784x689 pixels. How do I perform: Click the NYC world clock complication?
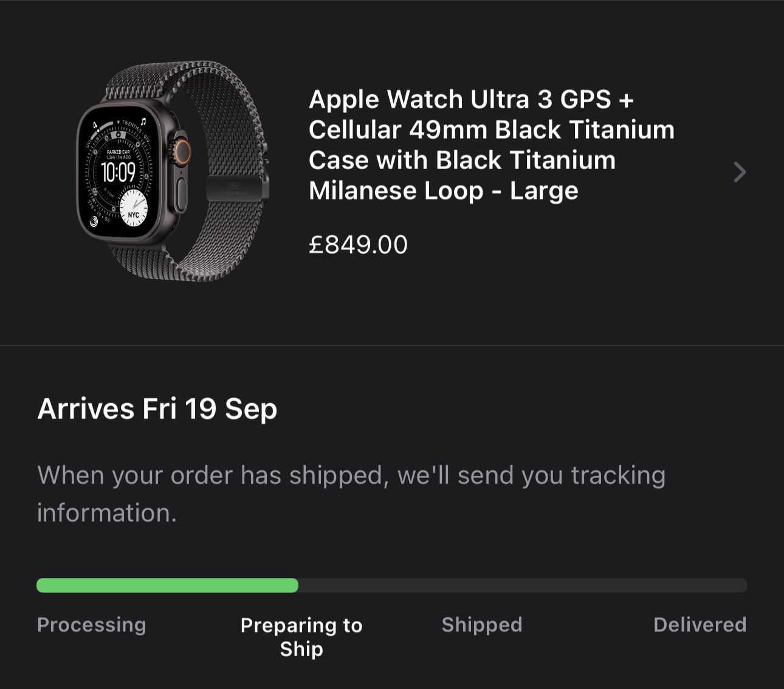tap(133, 209)
